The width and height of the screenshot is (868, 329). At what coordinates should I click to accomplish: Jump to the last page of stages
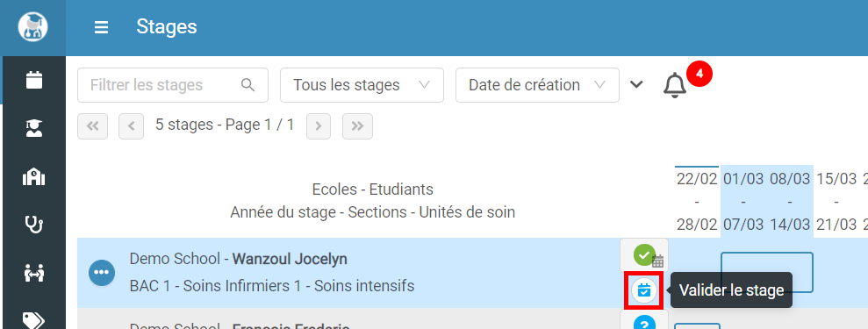coord(357,126)
